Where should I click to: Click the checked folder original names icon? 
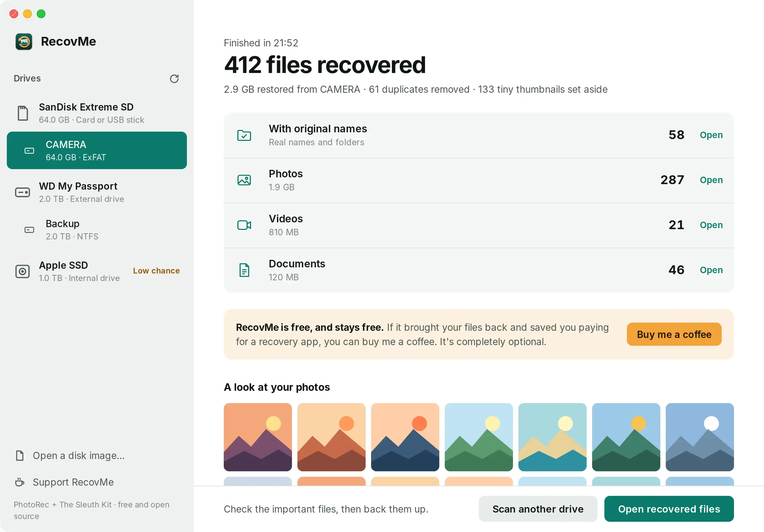click(244, 135)
